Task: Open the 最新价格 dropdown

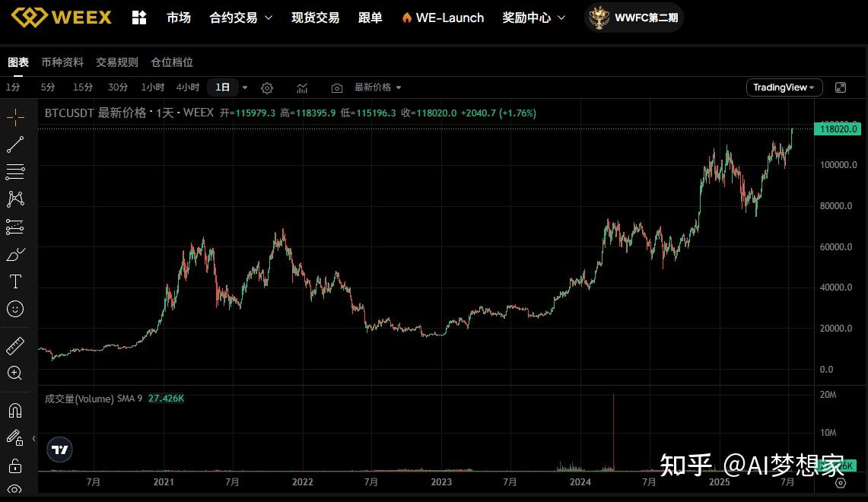Action: point(378,87)
